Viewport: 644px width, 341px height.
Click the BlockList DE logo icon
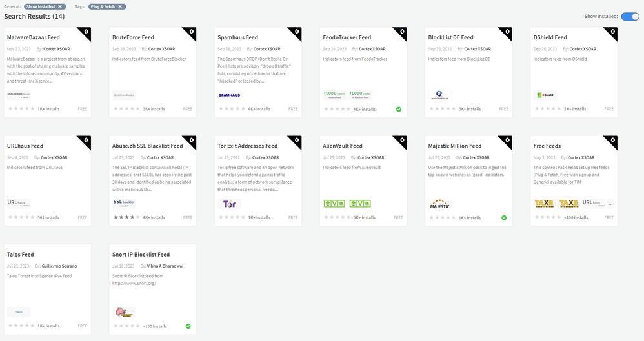coord(442,95)
